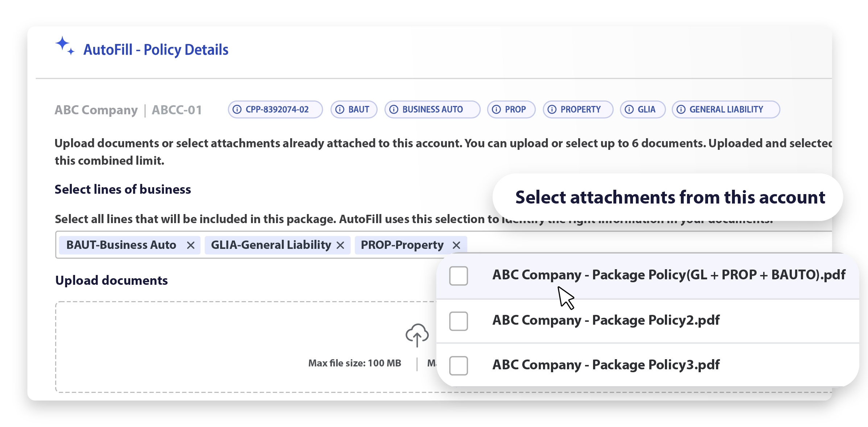Viewport: 868px width, 427px height.
Task: Click the 'ABC Company' account name
Action: (x=96, y=110)
